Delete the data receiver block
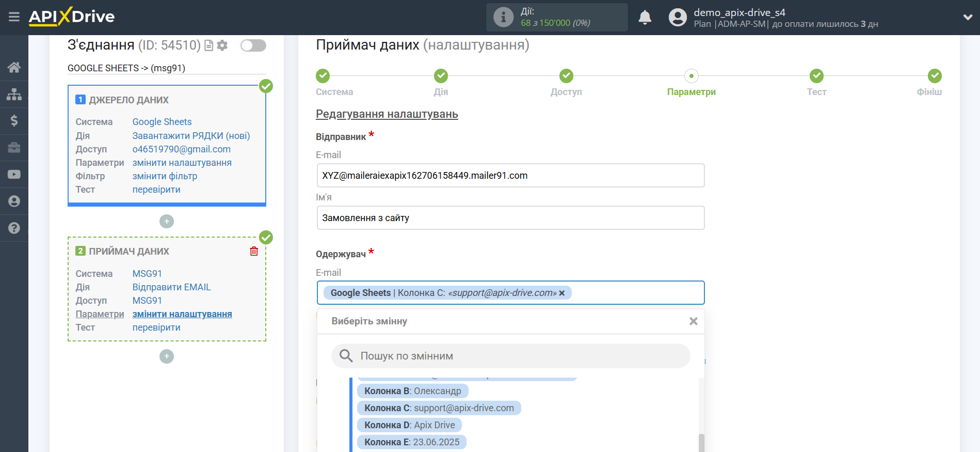Viewport: 980px width, 452px height. 254,251
